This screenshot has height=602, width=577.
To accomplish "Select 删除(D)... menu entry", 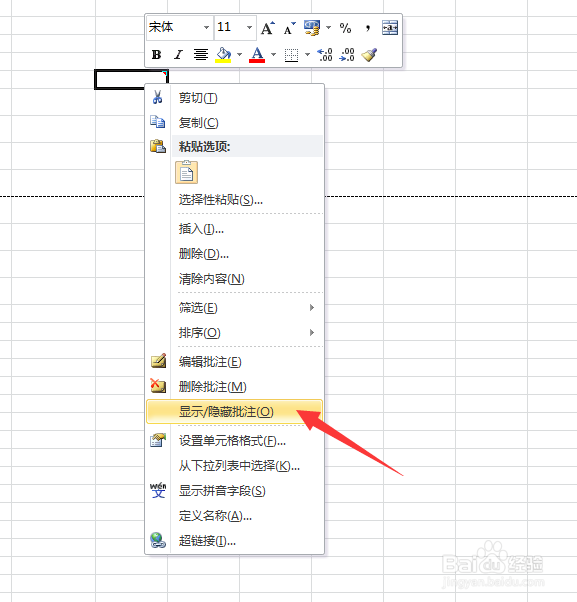I will pyautogui.click(x=235, y=254).
